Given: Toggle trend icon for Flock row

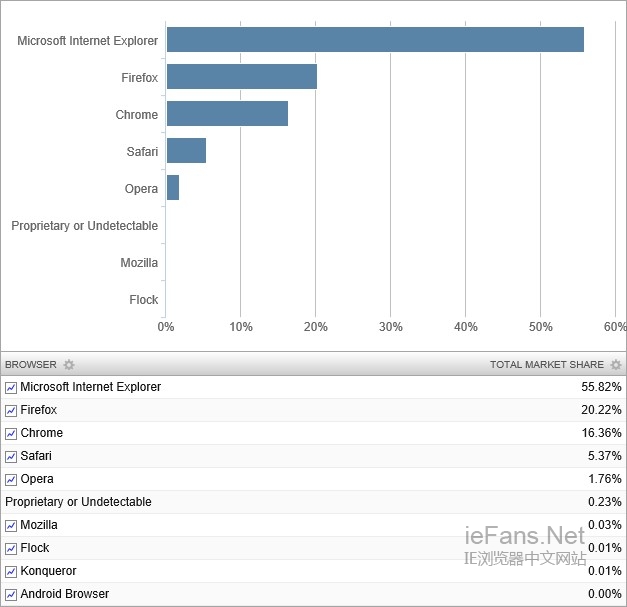Looking at the screenshot, I should (11, 549).
